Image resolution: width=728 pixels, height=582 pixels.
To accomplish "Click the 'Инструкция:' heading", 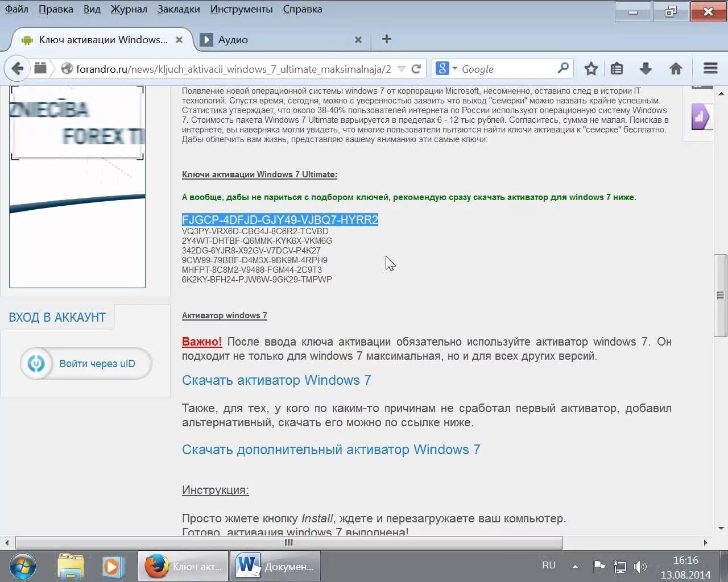I will pyautogui.click(x=216, y=490).
